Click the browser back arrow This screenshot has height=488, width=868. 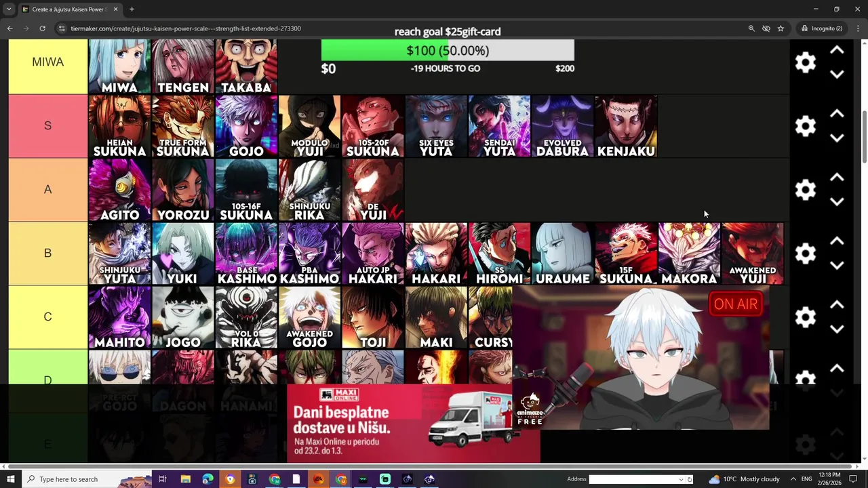(x=9, y=28)
